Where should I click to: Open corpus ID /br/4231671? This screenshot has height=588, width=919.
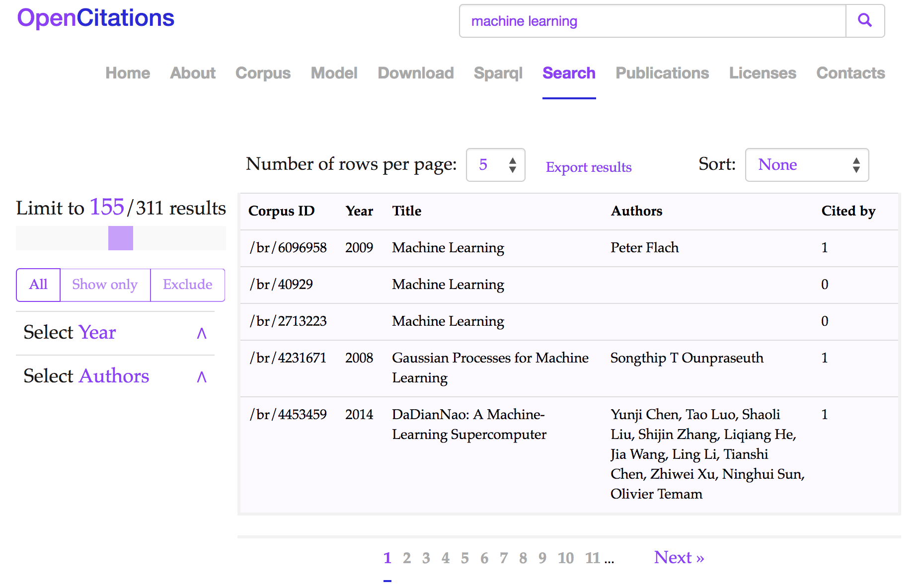288,358
